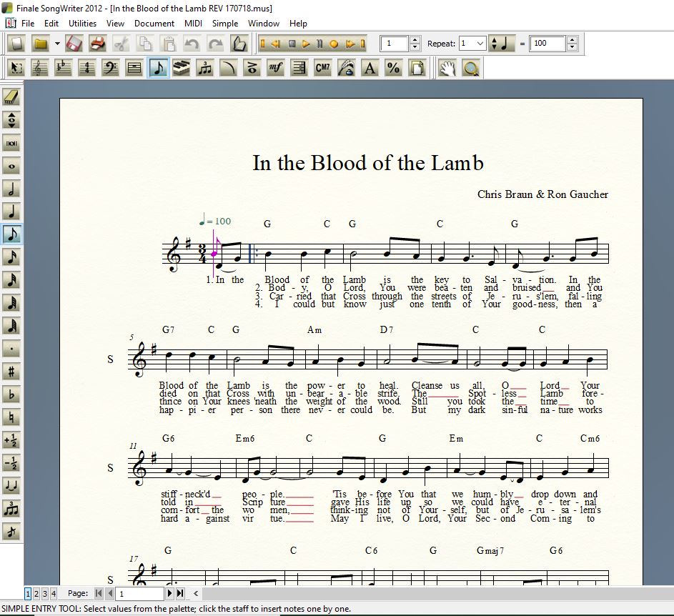Open the Chord tool (CM7)
The width and height of the screenshot is (674, 616).
click(x=322, y=69)
